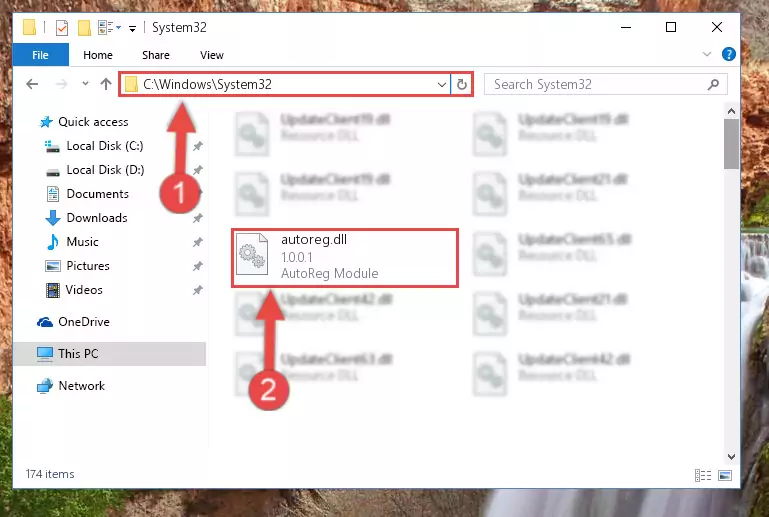769x517 pixels.
Task: Click the Properties quick access toolbar icon
Action: point(62,28)
